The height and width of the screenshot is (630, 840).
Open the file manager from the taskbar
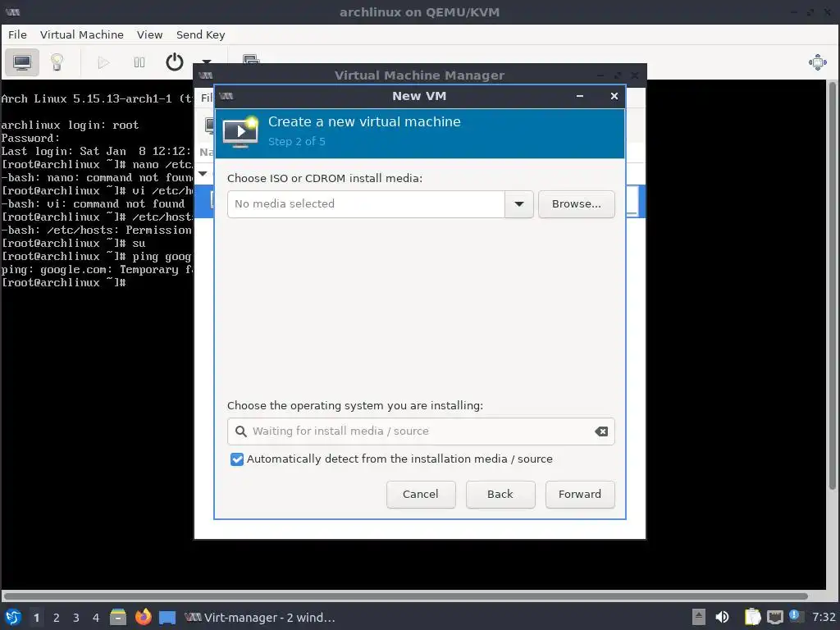118,617
